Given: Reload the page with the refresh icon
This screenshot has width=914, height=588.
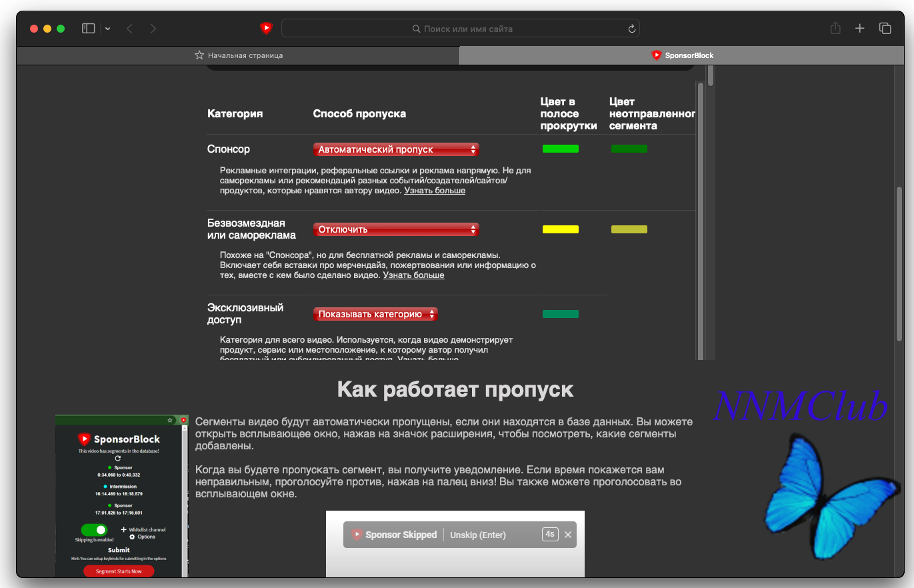Looking at the screenshot, I should (631, 29).
